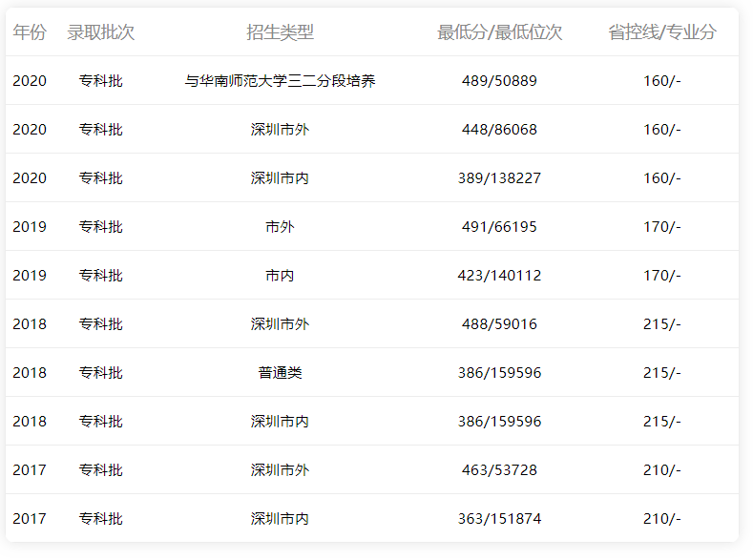The height and width of the screenshot is (560, 753).
Task: Select the score 489/50889
Action: [499, 81]
